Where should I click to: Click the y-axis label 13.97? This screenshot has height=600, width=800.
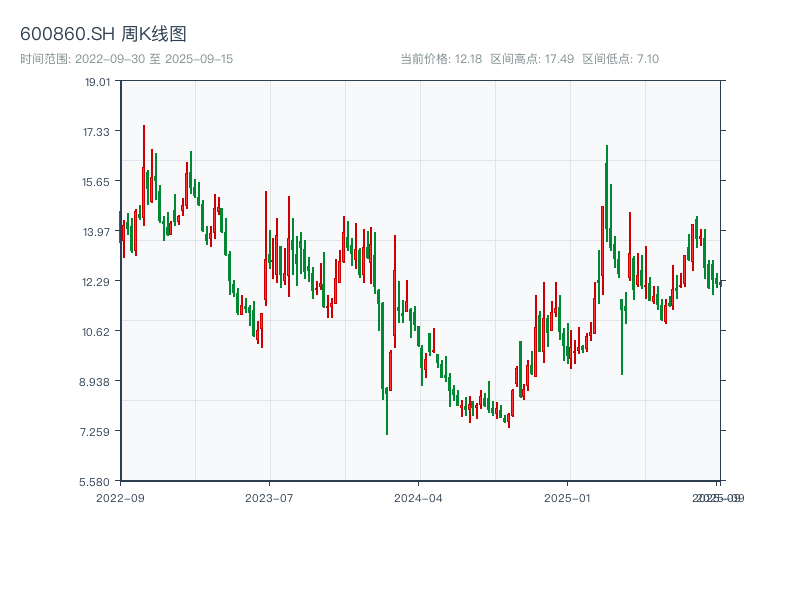pos(96,232)
